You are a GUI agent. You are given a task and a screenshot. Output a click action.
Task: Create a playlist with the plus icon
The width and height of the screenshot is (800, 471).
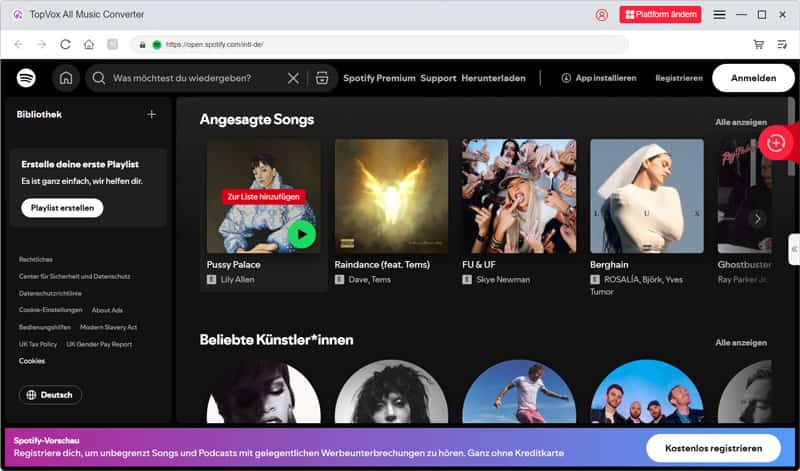tap(152, 114)
